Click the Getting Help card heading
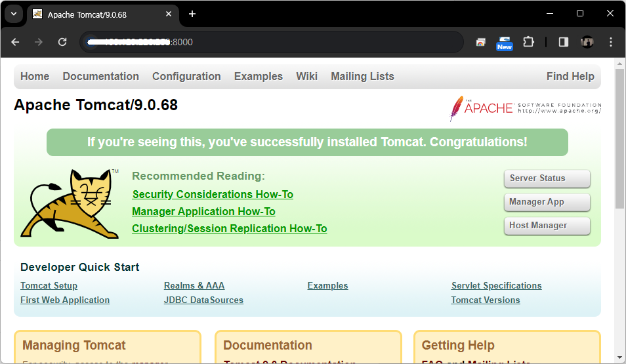The width and height of the screenshot is (626, 364). (x=458, y=345)
